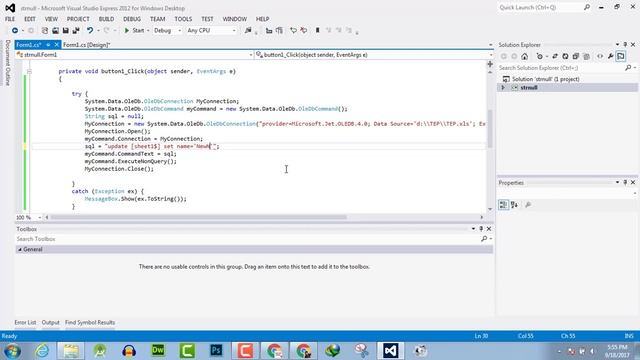Click Sync with Active Document icon

(x=555, y=56)
